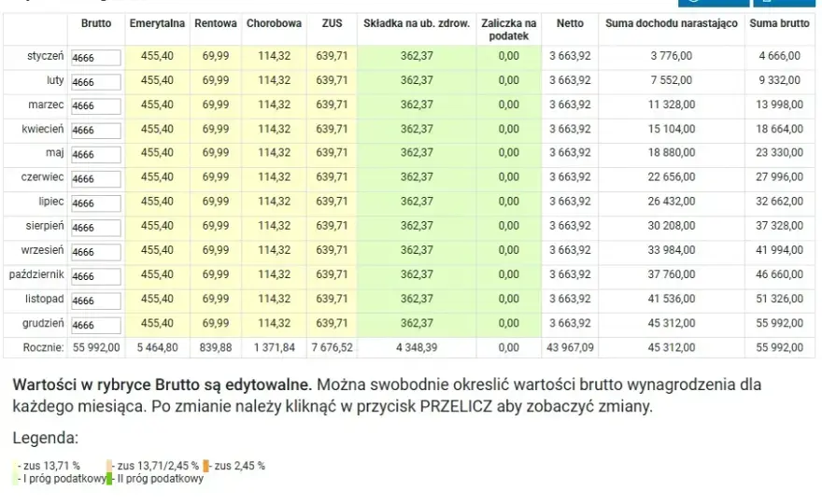Click grudzień Suma brutto 55 992,00
Screen dimensions: 822x504
click(780, 323)
